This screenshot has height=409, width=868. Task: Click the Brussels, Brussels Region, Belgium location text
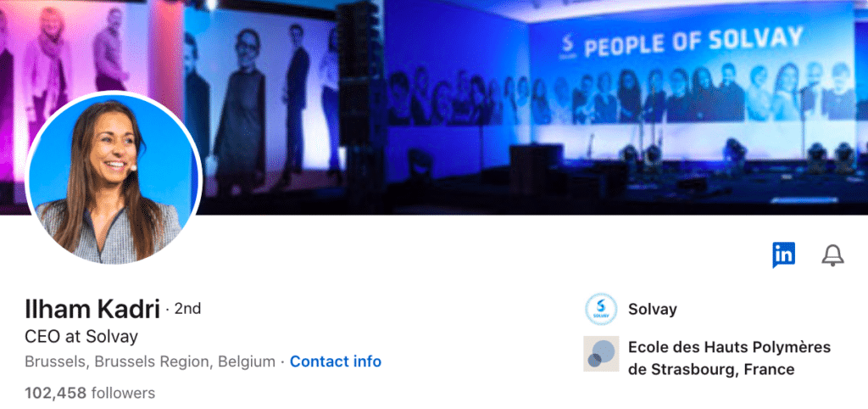[150, 361]
